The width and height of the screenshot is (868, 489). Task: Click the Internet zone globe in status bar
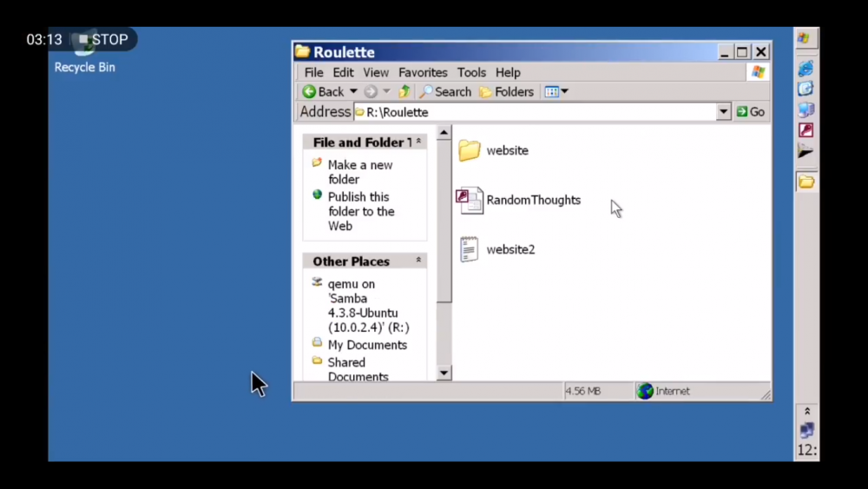click(x=645, y=391)
